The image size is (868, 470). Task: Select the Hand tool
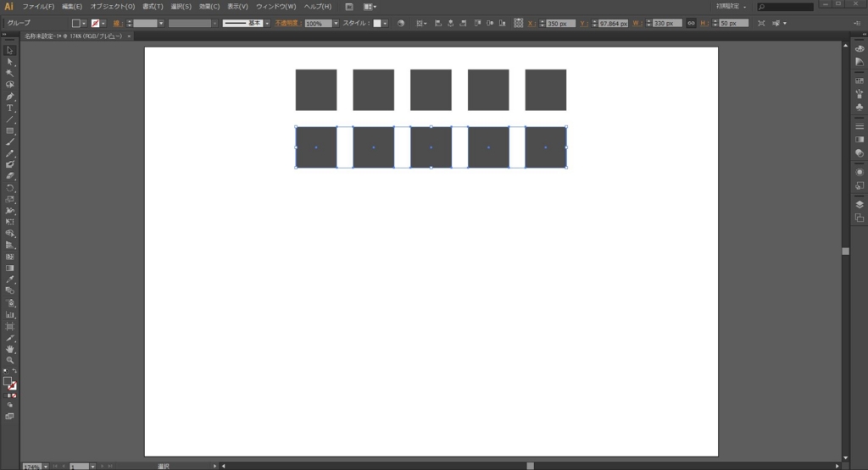(x=9, y=349)
